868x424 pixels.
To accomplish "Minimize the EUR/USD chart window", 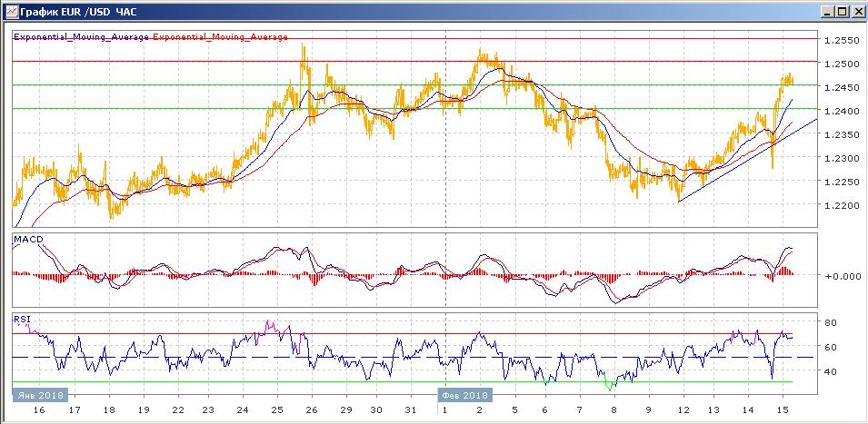I will (827, 12).
